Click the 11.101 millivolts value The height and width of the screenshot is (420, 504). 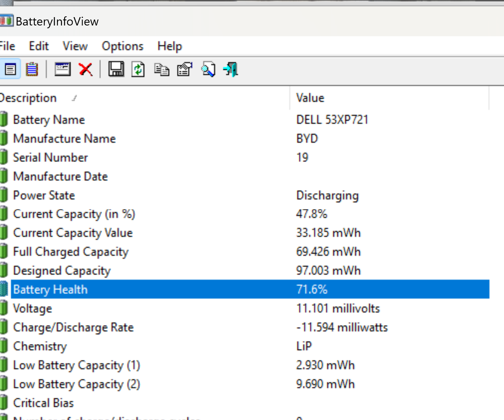[x=338, y=309]
